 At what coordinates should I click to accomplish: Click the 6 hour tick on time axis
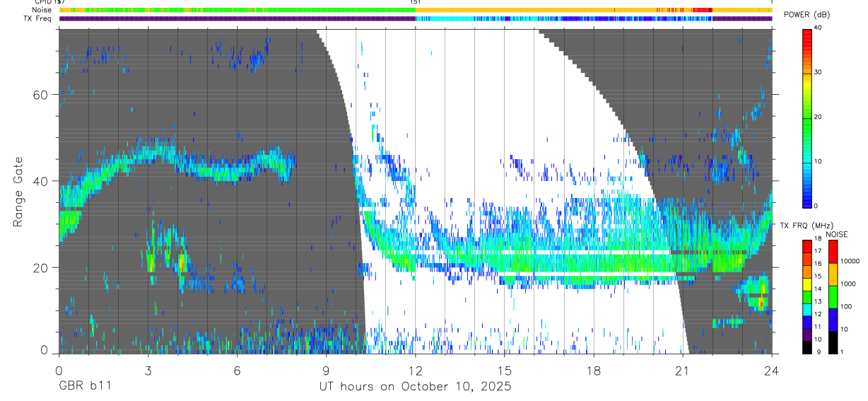point(237,369)
